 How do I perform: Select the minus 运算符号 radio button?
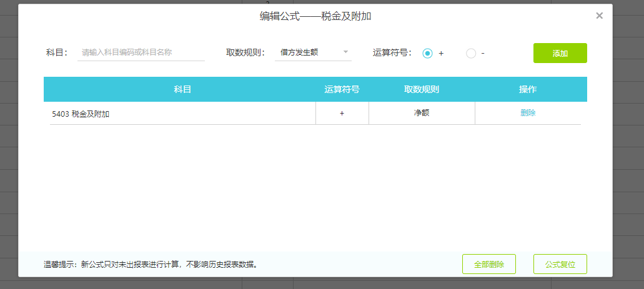click(471, 53)
